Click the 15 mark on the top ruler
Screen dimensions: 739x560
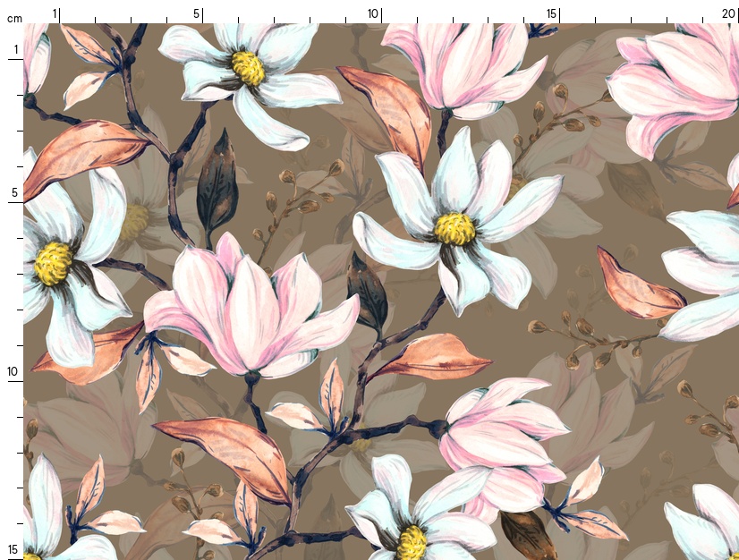pos(552,14)
